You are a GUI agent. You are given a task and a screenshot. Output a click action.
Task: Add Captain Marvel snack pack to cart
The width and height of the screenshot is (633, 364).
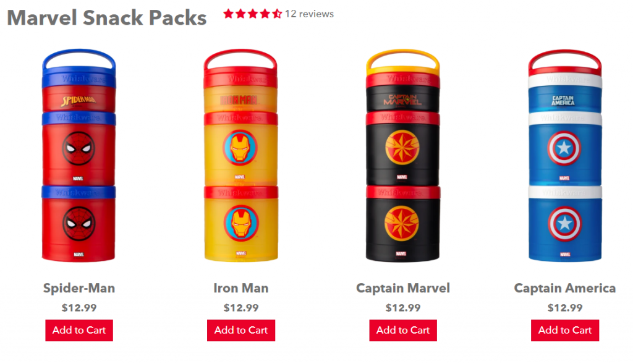tap(403, 330)
